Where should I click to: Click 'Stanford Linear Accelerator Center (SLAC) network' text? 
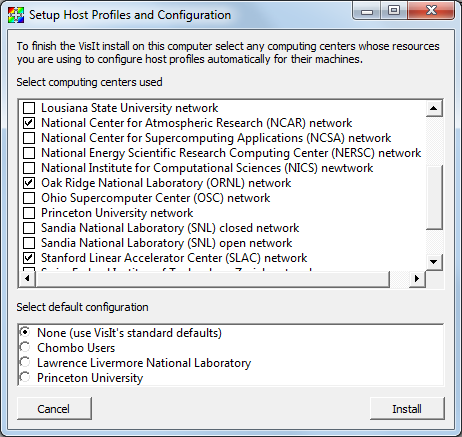(x=174, y=258)
